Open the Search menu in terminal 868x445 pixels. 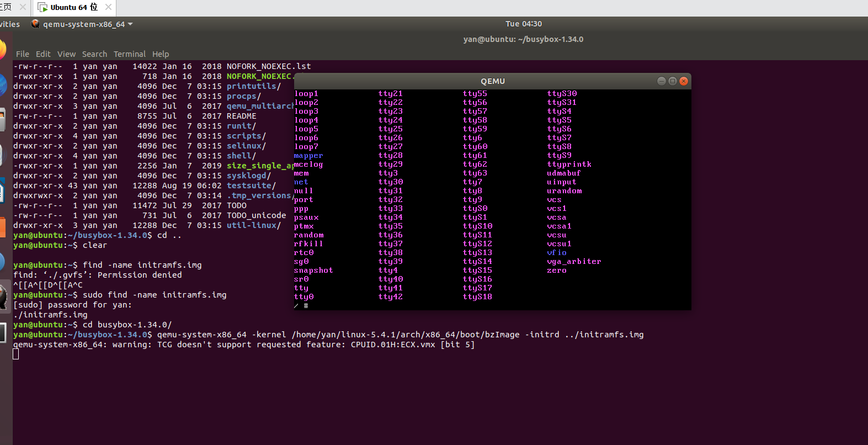(94, 54)
